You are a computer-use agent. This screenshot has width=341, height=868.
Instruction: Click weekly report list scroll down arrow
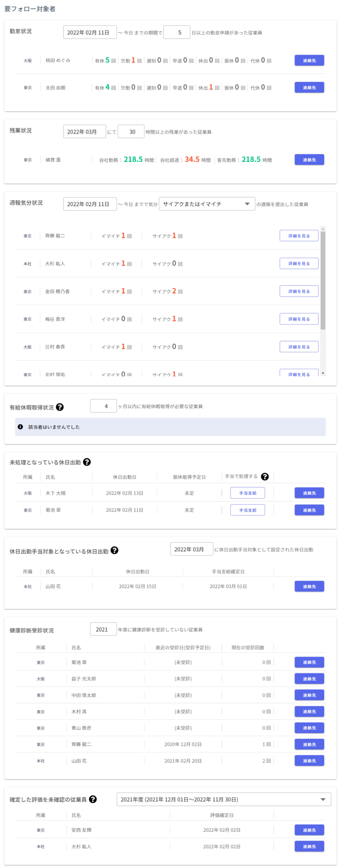(323, 373)
